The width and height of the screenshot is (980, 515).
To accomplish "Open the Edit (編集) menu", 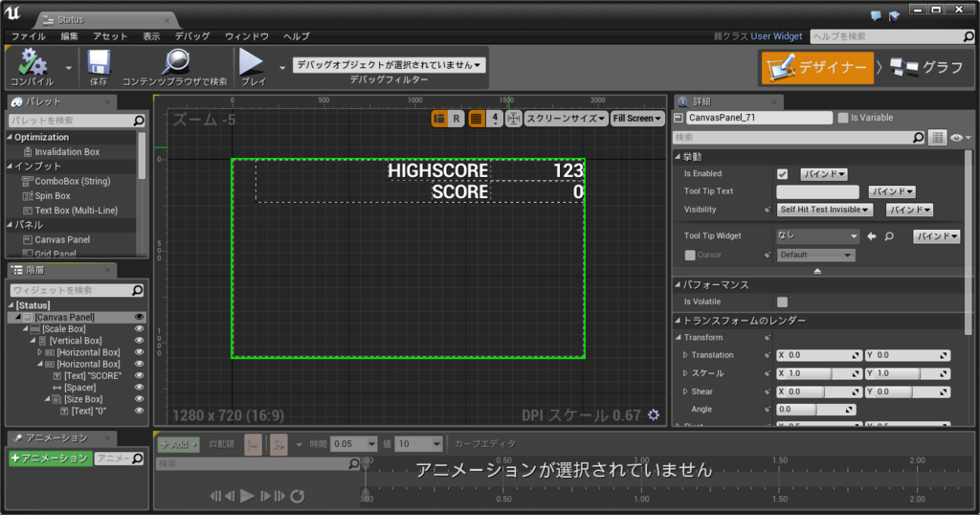I will click(x=69, y=36).
